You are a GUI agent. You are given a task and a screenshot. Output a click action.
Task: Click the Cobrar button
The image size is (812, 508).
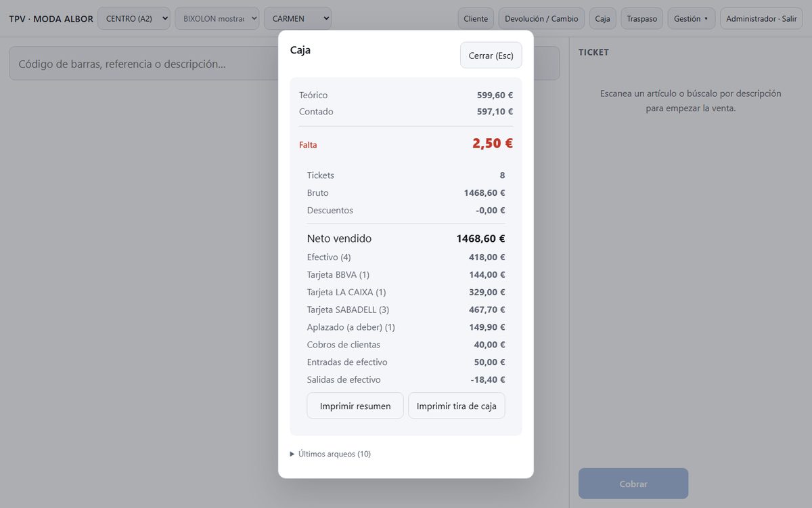(x=633, y=484)
